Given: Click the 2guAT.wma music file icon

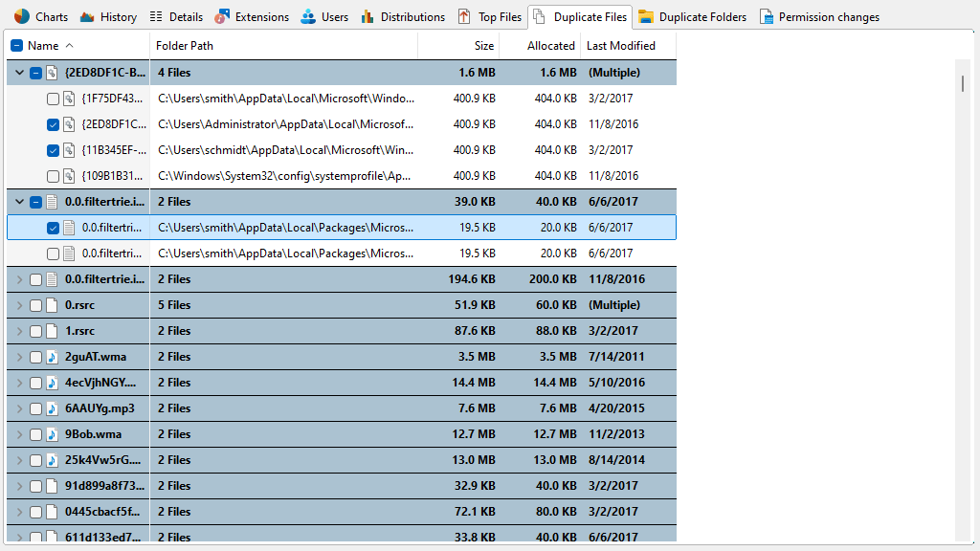Looking at the screenshot, I should 53,357.
